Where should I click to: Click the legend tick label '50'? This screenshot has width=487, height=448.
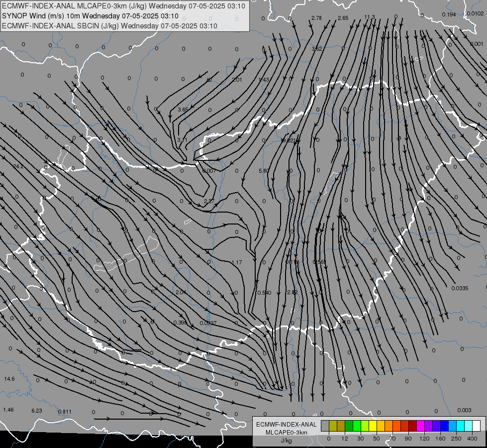(x=377, y=439)
